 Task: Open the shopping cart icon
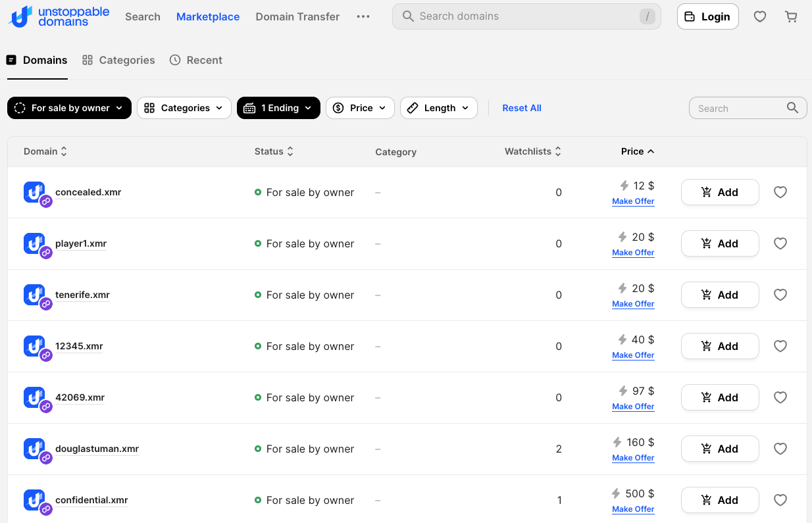click(792, 16)
